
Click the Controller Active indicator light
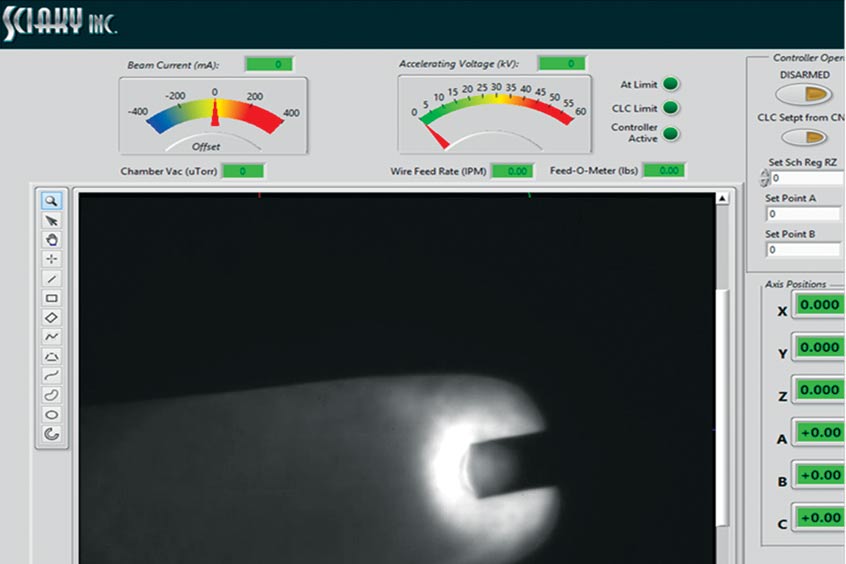(671, 134)
